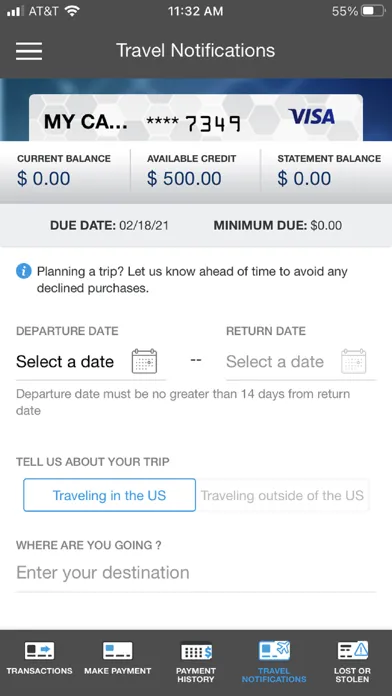The image size is (392, 696).
Task: Tap the blue info icon
Action: (x=24, y=271)
